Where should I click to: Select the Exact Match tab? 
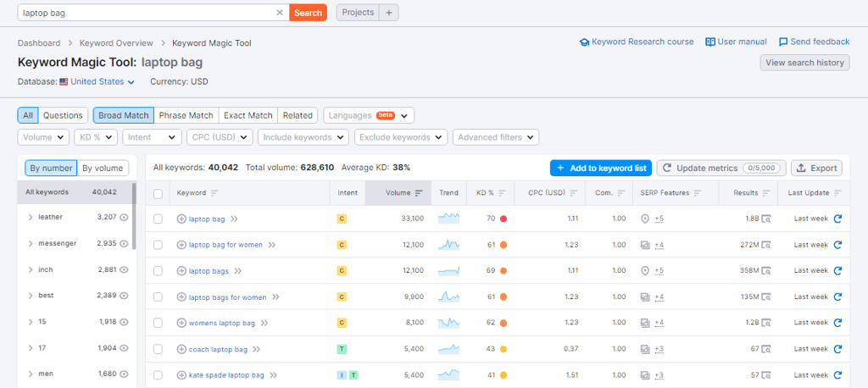click(248, 116)
